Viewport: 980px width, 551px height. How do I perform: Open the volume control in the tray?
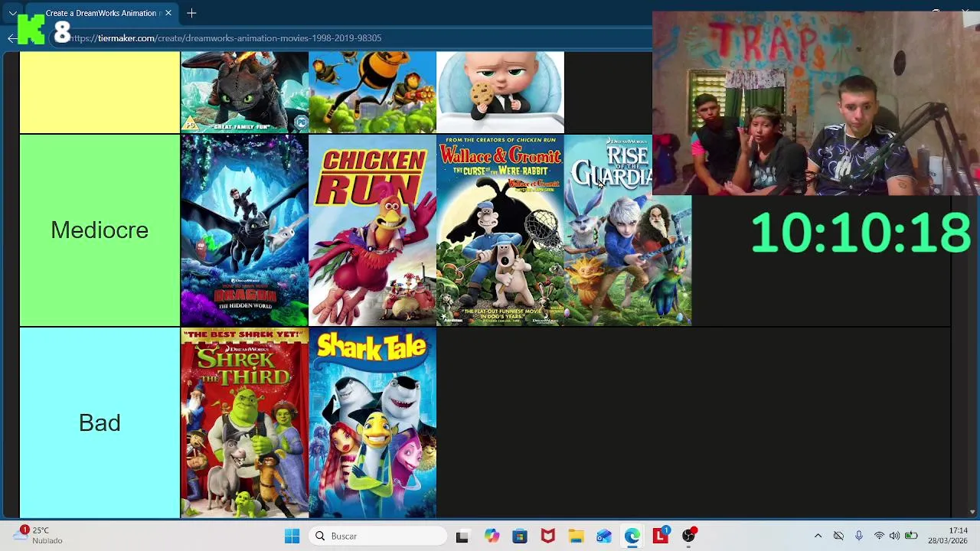coord(894,536)
